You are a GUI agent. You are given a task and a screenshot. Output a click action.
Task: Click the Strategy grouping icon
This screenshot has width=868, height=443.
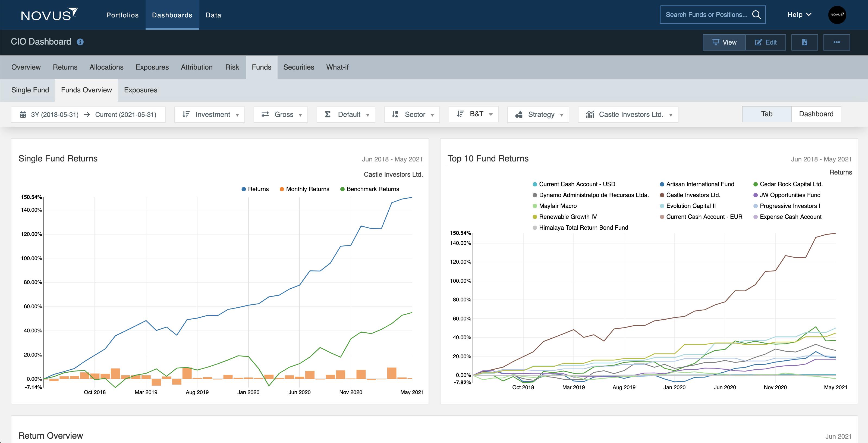pos(519,114)
